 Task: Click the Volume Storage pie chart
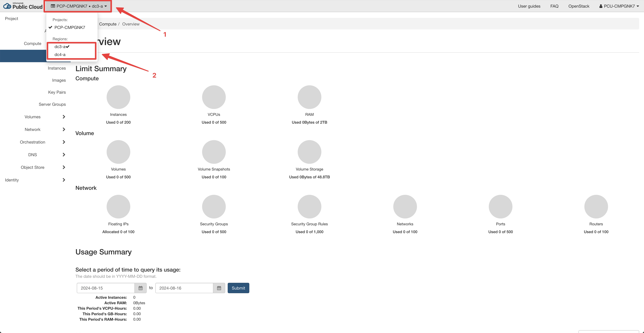[309, 152]
